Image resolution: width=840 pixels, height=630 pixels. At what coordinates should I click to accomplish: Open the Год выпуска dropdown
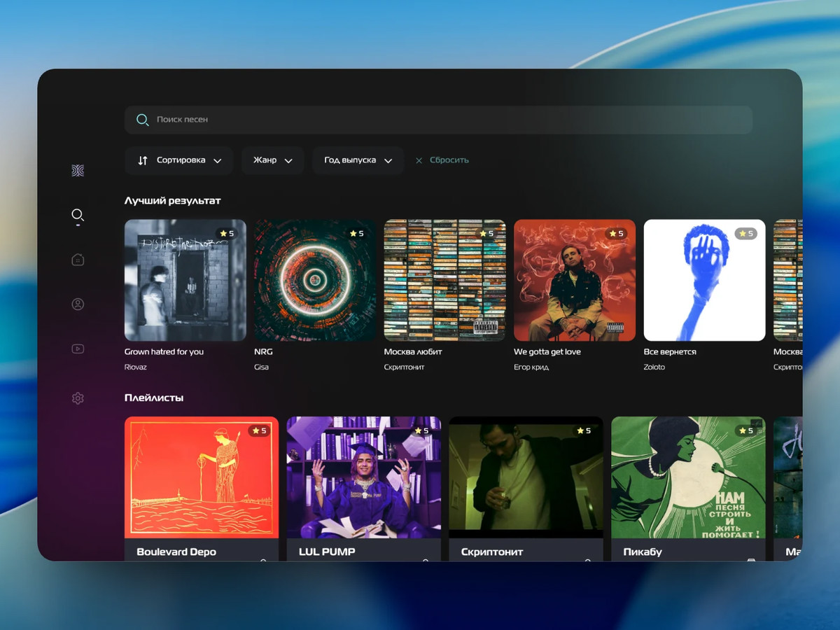(x=358, y=160)
